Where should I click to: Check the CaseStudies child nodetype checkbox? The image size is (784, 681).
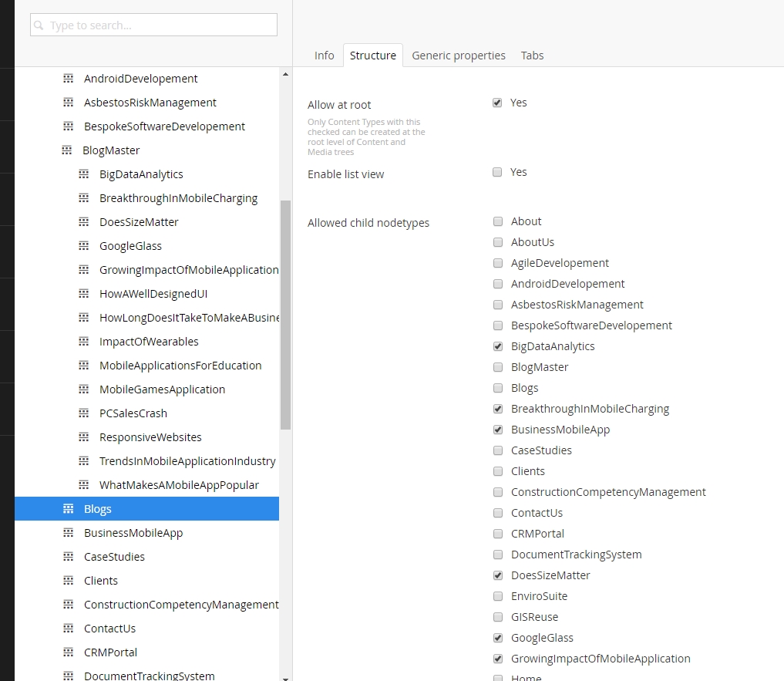tap(497, 450)
